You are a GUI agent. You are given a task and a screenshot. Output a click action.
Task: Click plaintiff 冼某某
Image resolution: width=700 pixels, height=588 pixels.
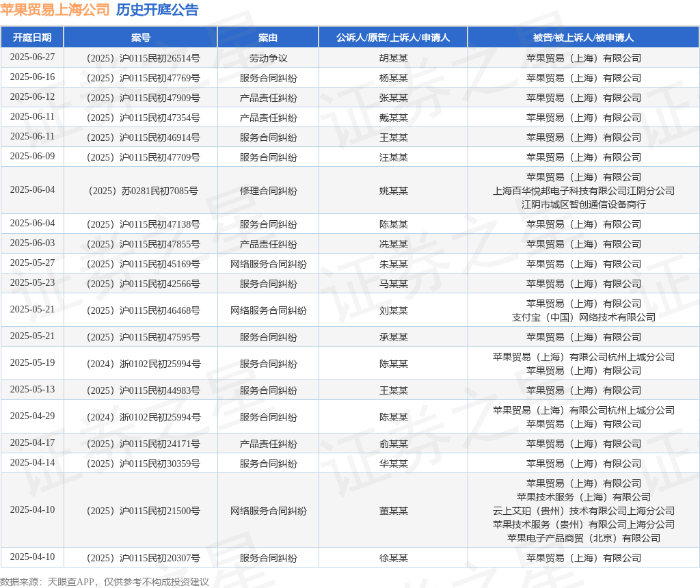393,244
